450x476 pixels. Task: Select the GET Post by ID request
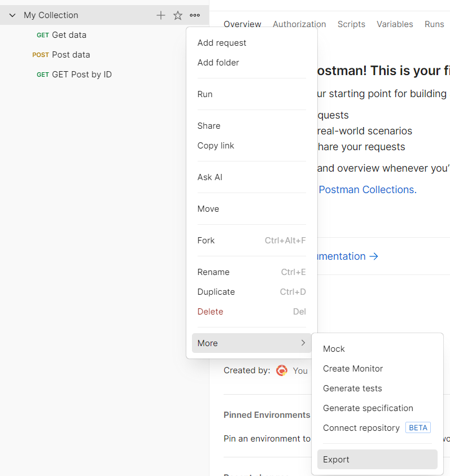[81, 75]
